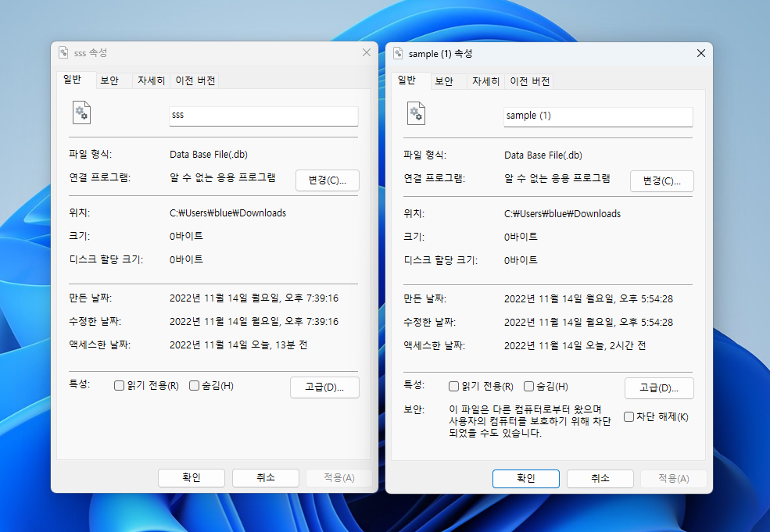Click 'Data Base File(.db)' text in sss window
The image size is (770, 532).
pos(209,155)
